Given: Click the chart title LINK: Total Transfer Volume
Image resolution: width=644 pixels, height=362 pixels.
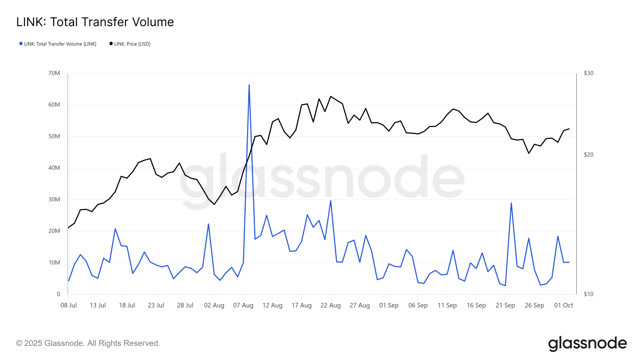Looking at the screenshot, I should pos(95,22).
